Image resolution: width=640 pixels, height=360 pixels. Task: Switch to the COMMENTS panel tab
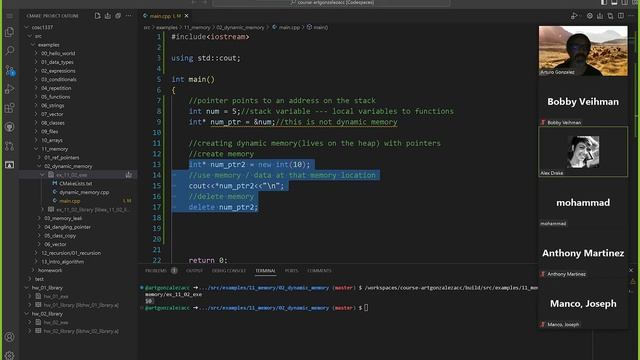coord(319,271)
